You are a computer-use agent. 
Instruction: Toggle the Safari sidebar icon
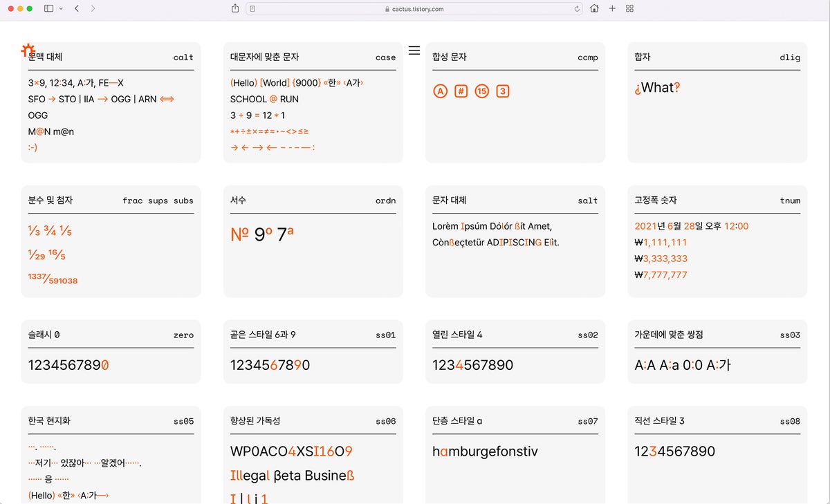coord(50,9)
